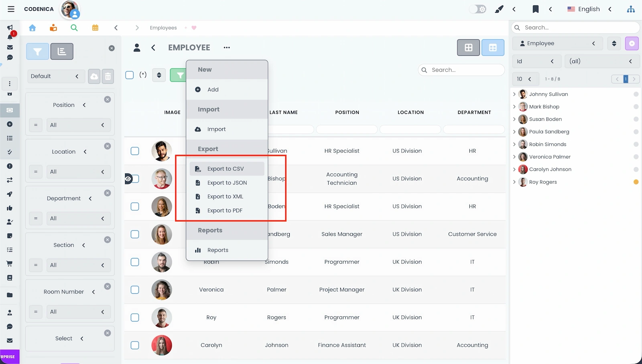Select Reports from the open menu
642x364 pixels.
pyautogui.click(x=218, y=250)
